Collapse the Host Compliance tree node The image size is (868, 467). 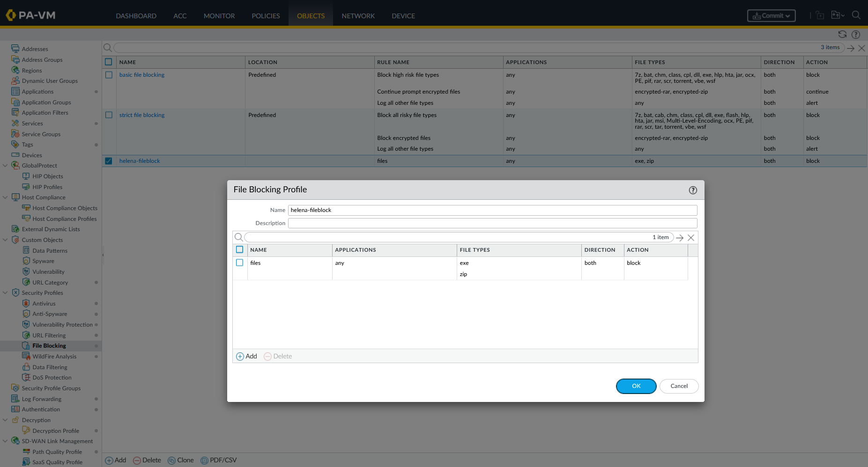(x=5, y=197)
